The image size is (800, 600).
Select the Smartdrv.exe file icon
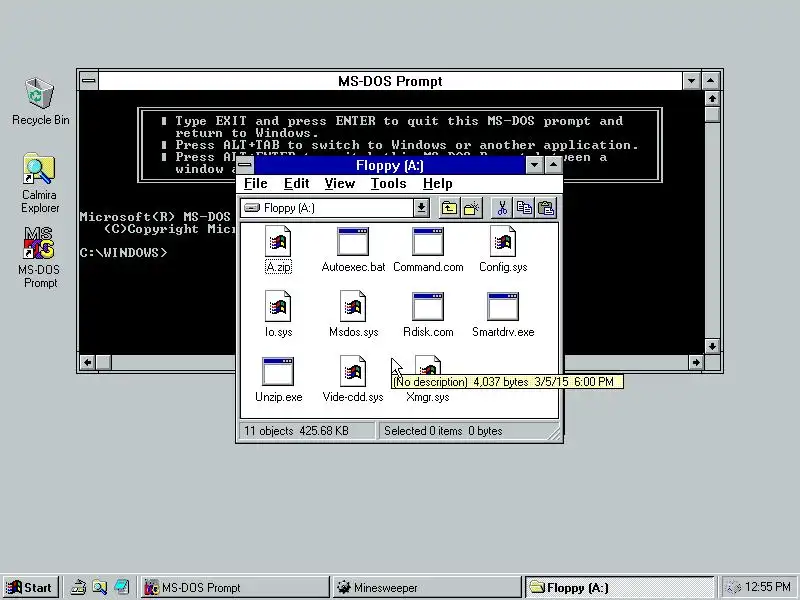[503, 306]
